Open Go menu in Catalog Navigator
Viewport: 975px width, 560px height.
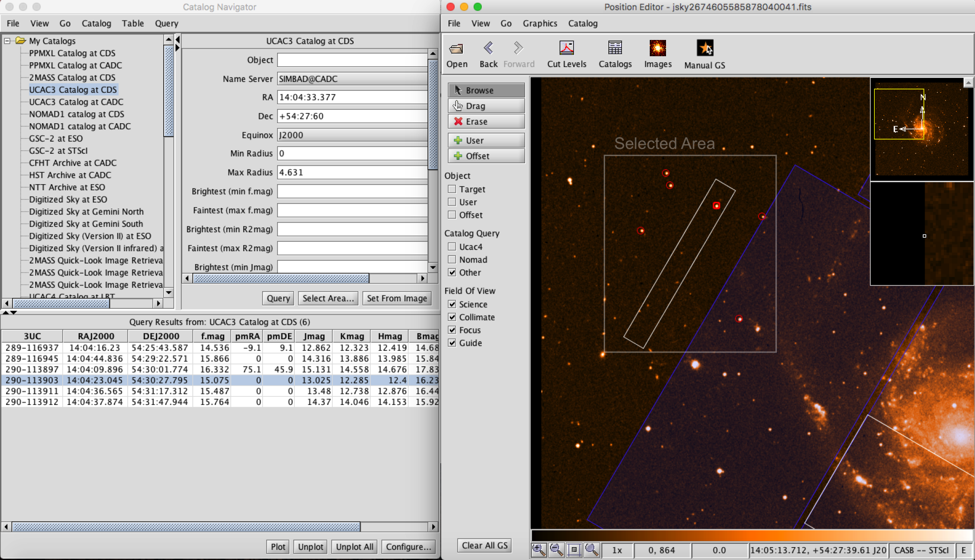coord(65,23)
